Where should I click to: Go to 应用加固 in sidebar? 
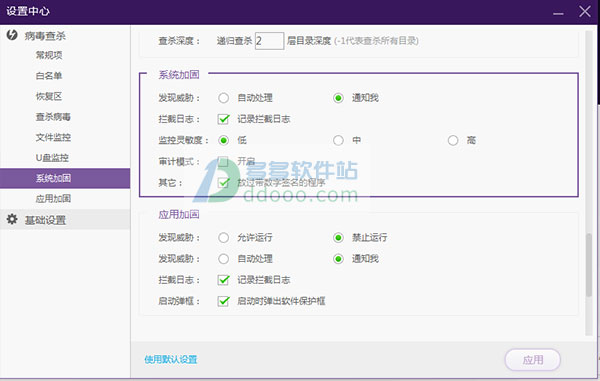(53, 199)
